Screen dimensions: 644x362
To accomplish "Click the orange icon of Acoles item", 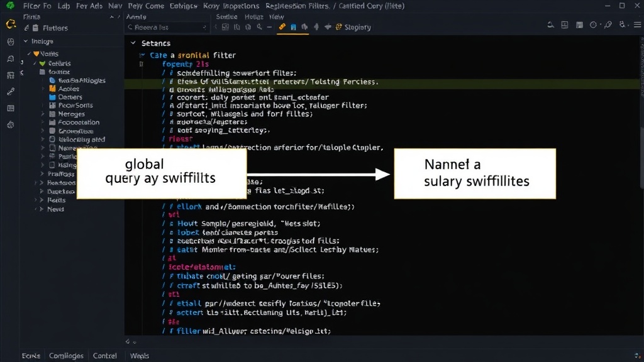I will [x=52, y=89].
